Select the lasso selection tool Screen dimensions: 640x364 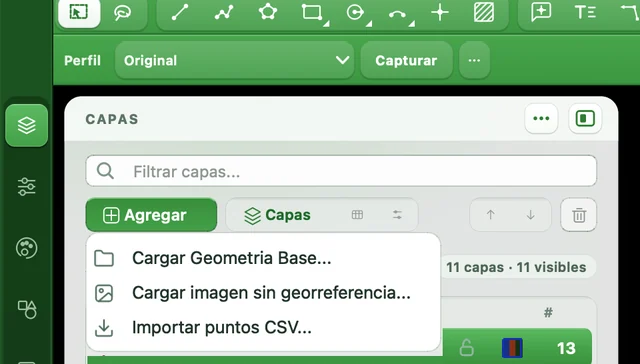122,13
